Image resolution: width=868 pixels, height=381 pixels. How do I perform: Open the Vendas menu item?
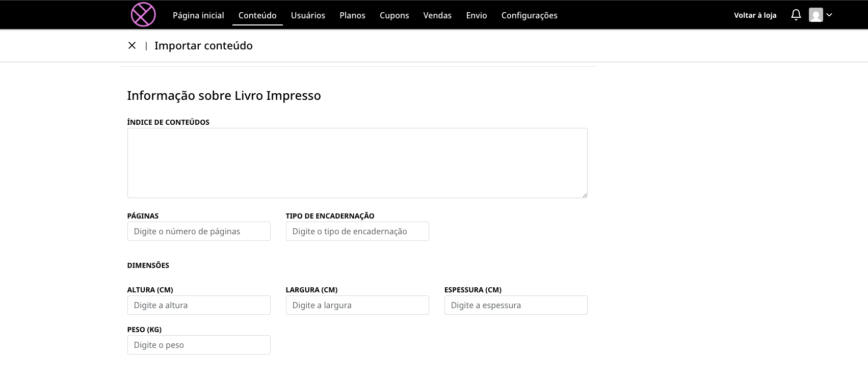(x=437, y=15)
